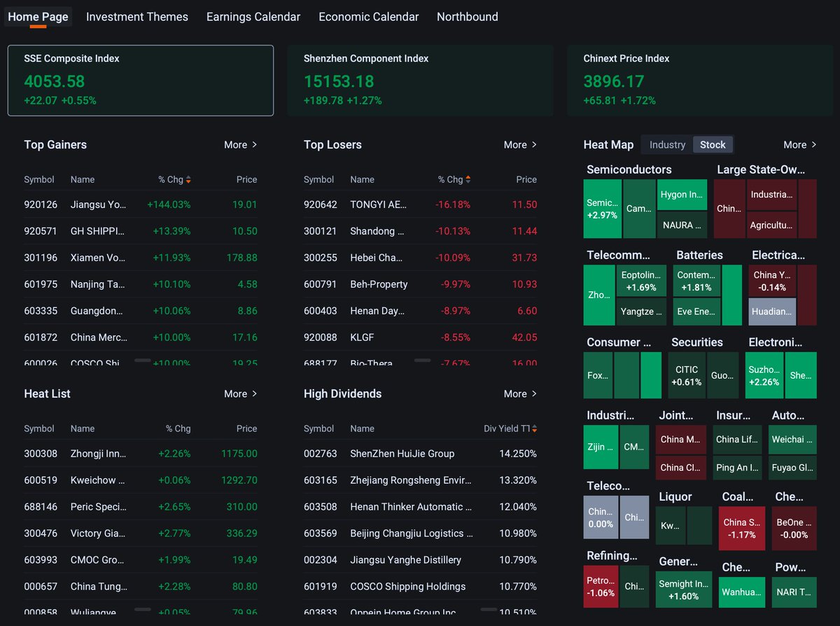This screenshot has width=840, height=626.
Task: Open Agricultu... heat map tile
Action: click(x=771, y=225)
